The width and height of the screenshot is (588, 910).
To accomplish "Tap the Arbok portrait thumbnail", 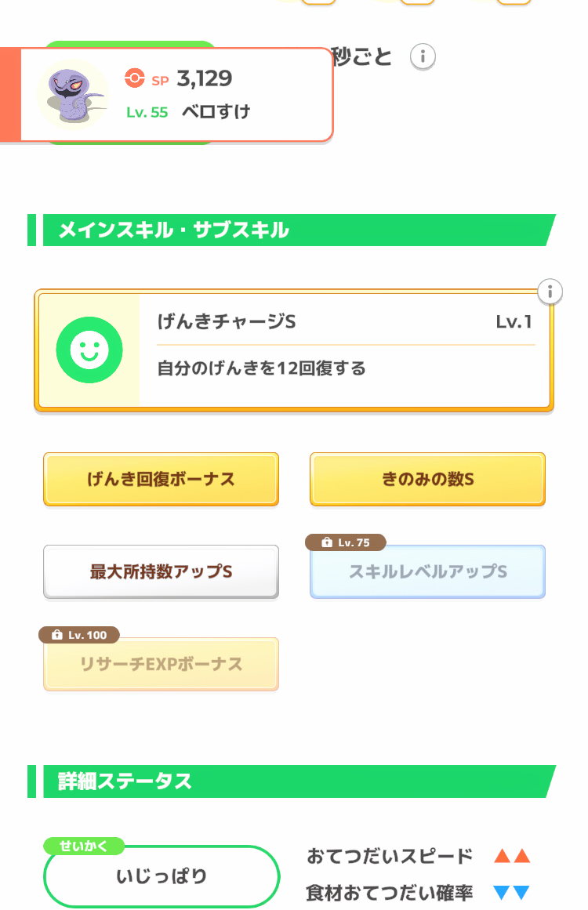I will tap(72, 94).
